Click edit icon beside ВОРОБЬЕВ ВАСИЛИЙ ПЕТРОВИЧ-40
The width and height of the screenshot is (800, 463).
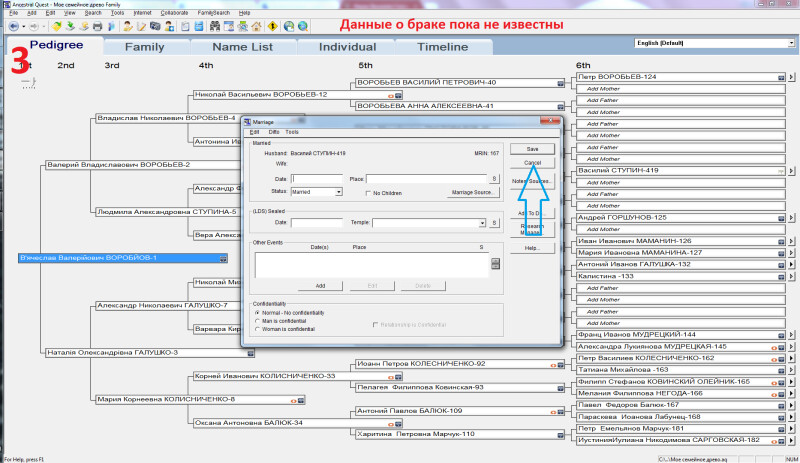point(560,83)
